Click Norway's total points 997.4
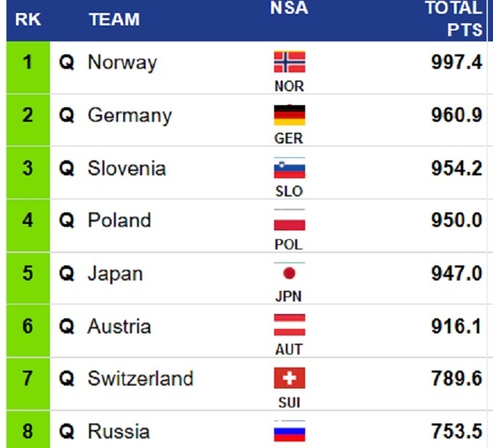Viewport: 493px width, 448px height. point(455,62)
